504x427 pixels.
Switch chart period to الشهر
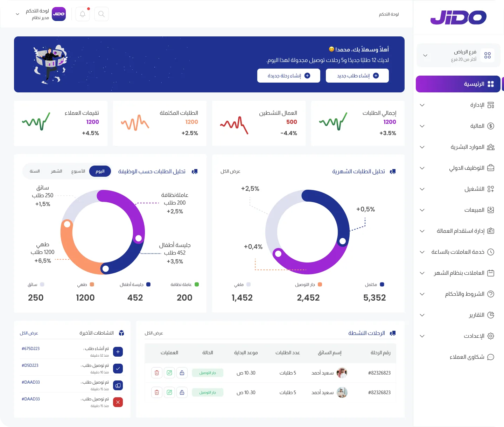pyautogui.click(x=56, y=171)
